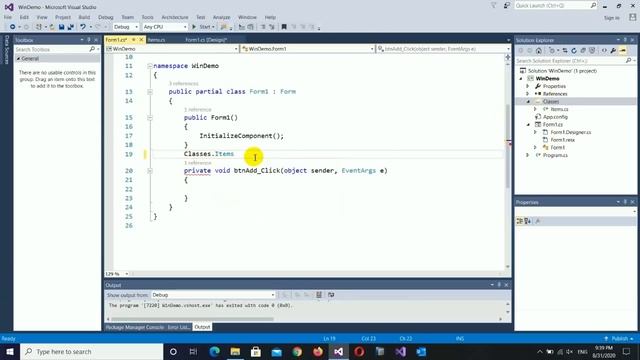Screen dimensions: 640x360
Task: Click the Search Toolbox input field
Action: click(52, 49)
